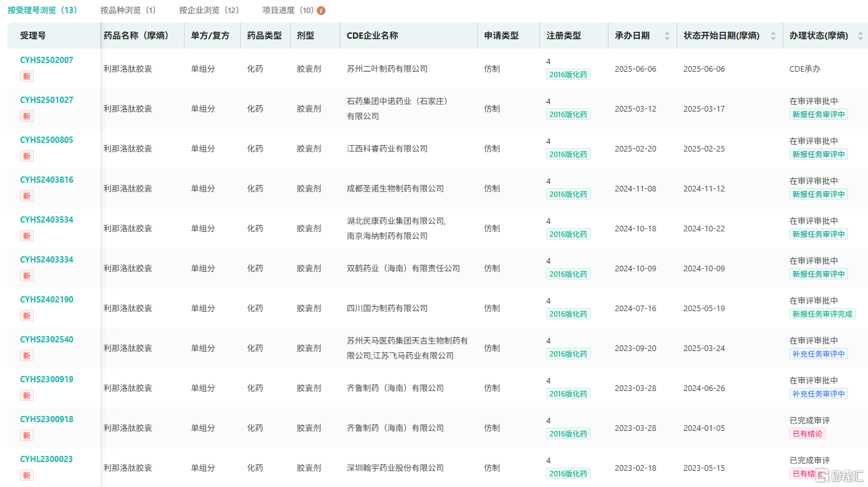Open application number CYHS2403534
The width and height of the screenshot is (868, 487).
click(47, 219)
